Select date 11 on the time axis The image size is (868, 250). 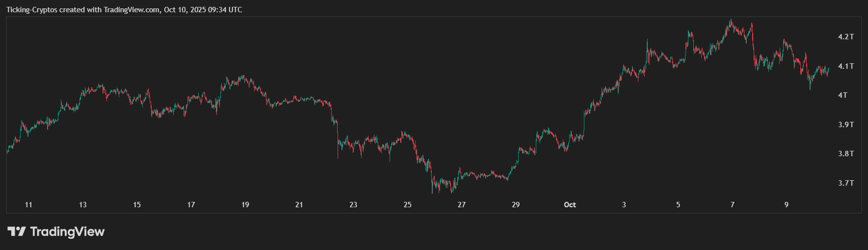(28, 204)
